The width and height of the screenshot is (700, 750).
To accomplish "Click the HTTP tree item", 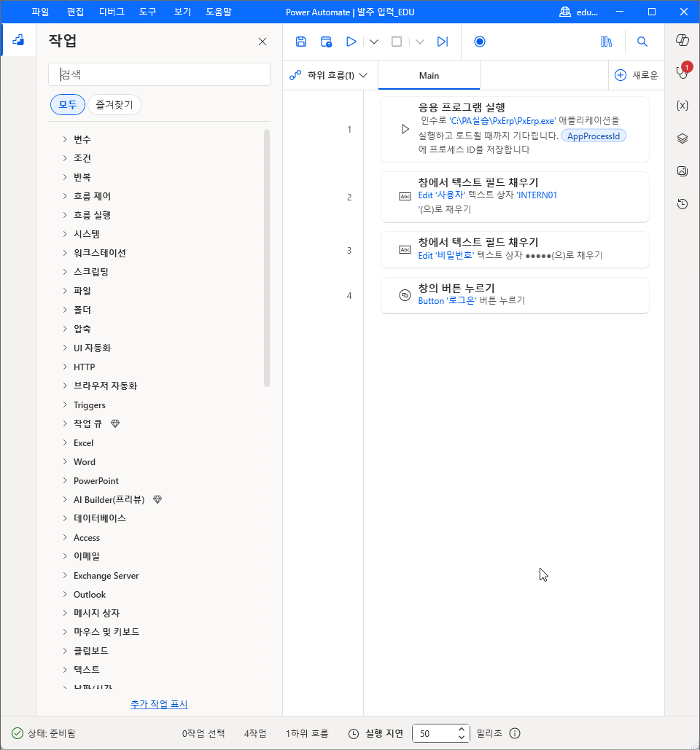I will click(x=84, y=367).
